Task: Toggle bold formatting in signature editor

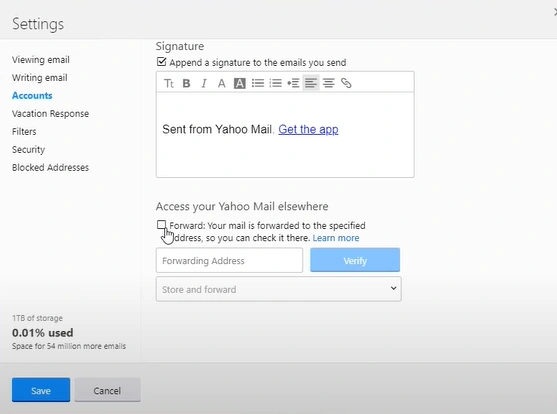Action: tap(186, 84)
